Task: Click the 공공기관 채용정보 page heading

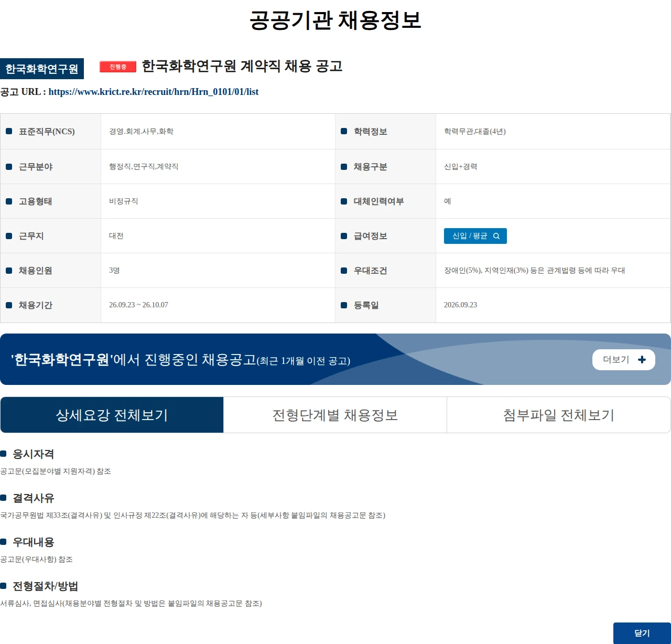Action: [x=335, y=20]
